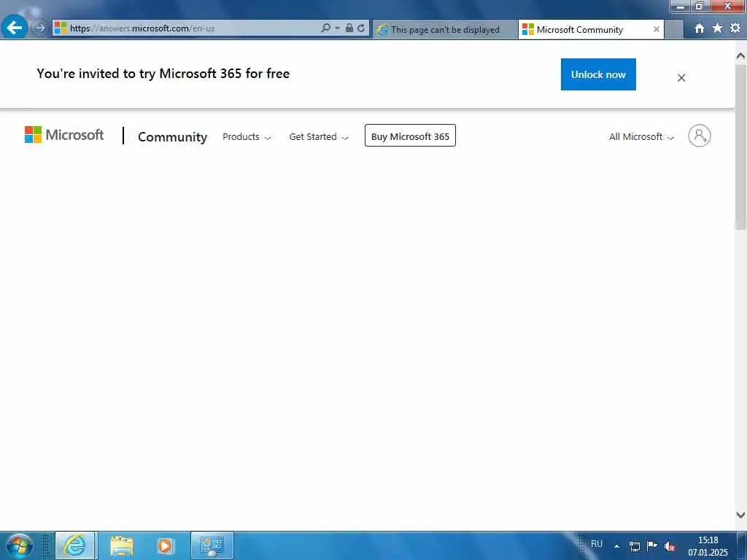This screenshot has height=560, width=747.
Task: Click the Unlock now button
Action: [598, 74]
